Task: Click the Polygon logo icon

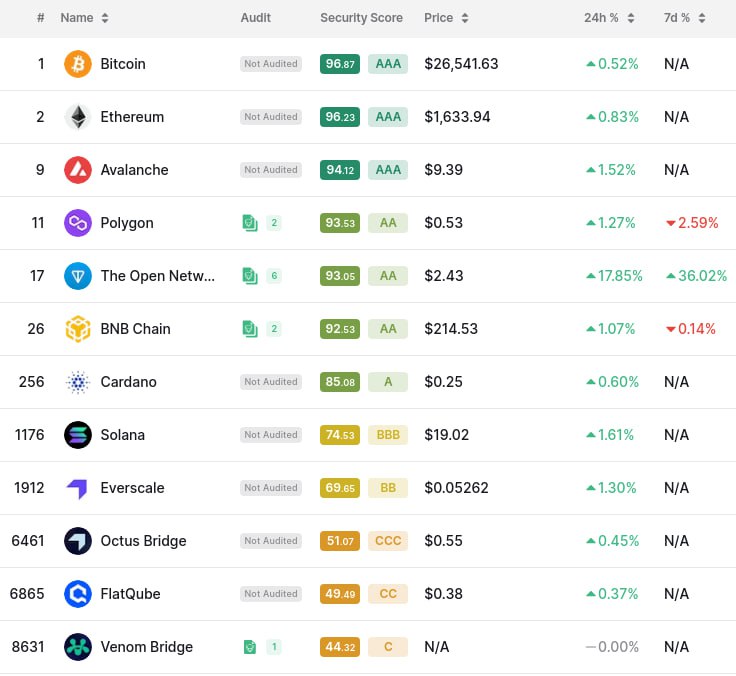Action: click(77, 223)
